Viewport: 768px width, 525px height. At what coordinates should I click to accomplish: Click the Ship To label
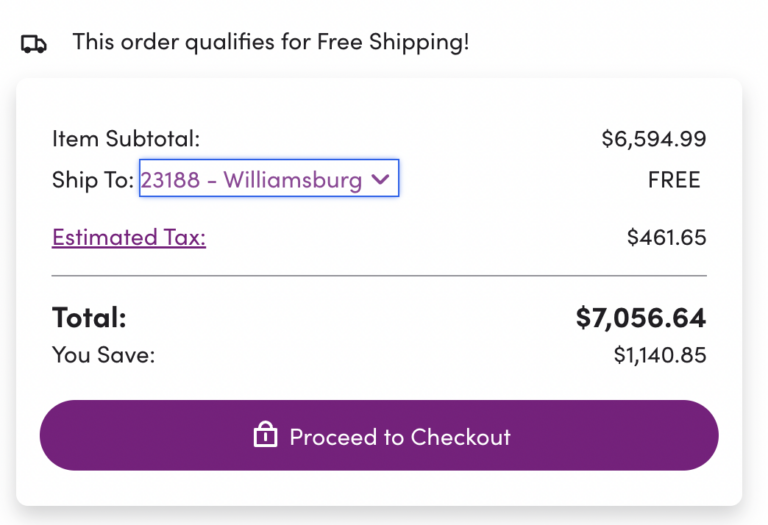pyautogui.click(x=92, y=180)
